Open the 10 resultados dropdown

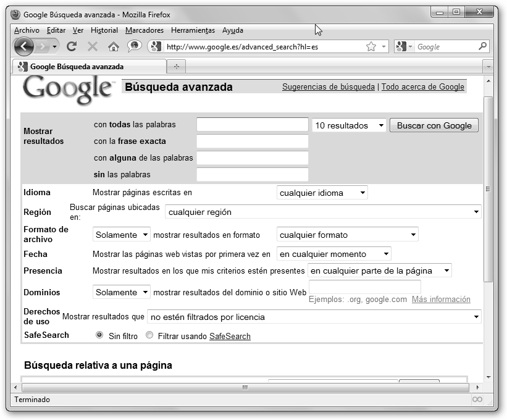(349, 125)
